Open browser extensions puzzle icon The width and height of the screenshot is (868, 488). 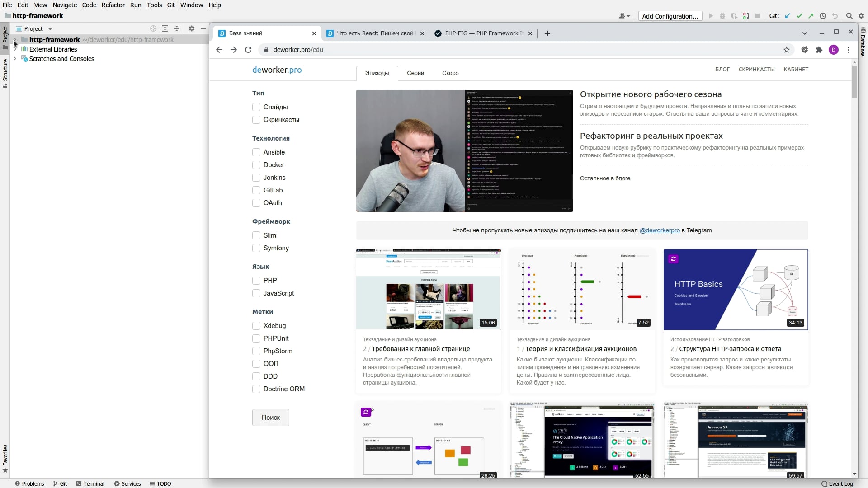coord(819,50)
